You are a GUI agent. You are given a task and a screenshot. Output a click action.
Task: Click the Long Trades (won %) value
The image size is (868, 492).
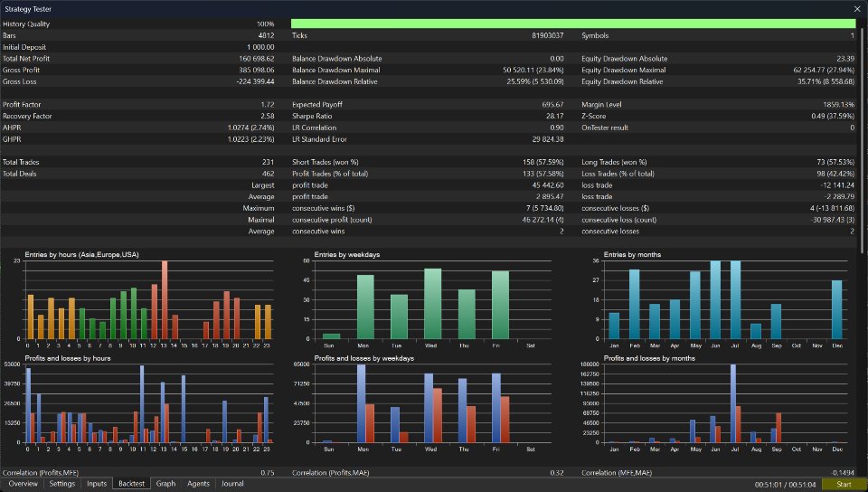coord(835,162)
